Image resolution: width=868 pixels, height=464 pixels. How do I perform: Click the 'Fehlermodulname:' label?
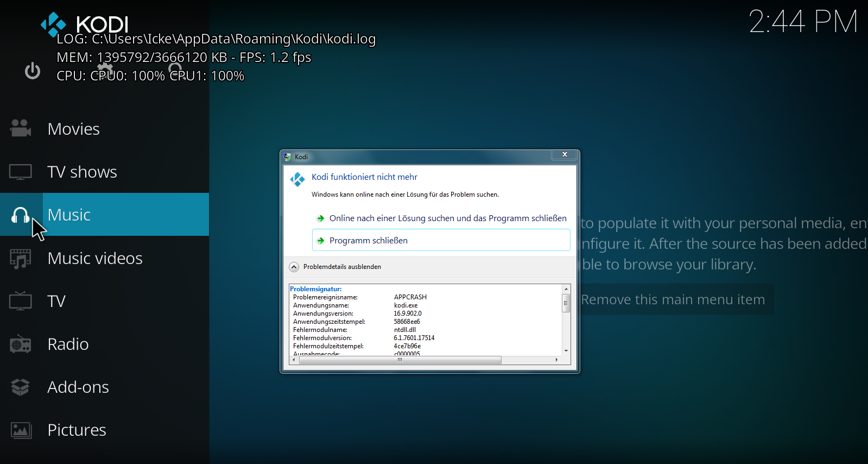[x=320, y=330]
